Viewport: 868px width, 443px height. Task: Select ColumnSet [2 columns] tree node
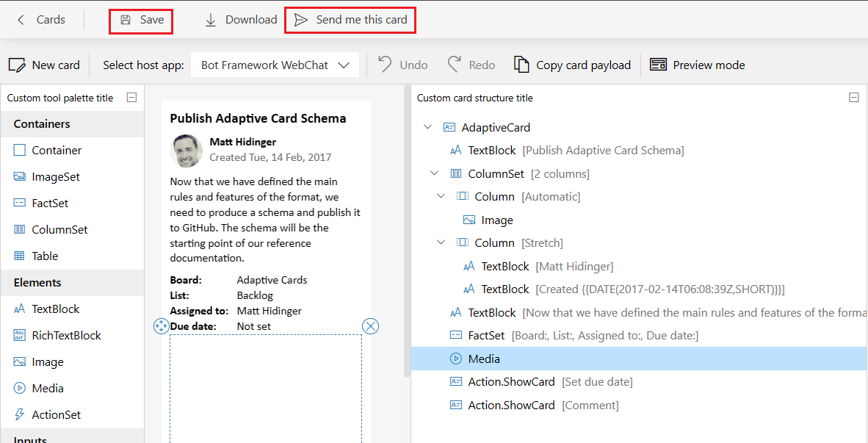tap(640, 174)
